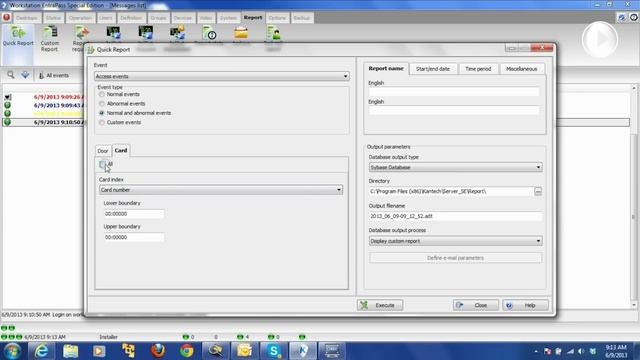Click the Lower boundary input field
The width and height of the screenshot is (640, 360).
pos(134,214)
